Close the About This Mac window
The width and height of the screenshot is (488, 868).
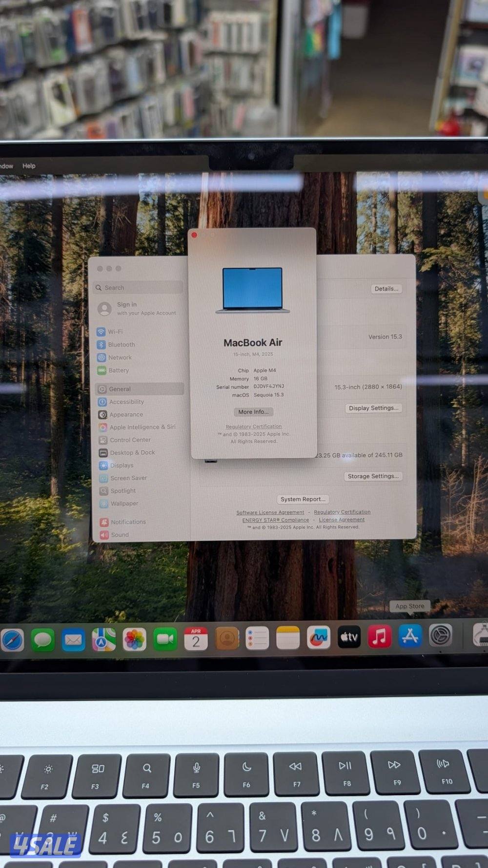pyautogui.click(x=194, y=235)
